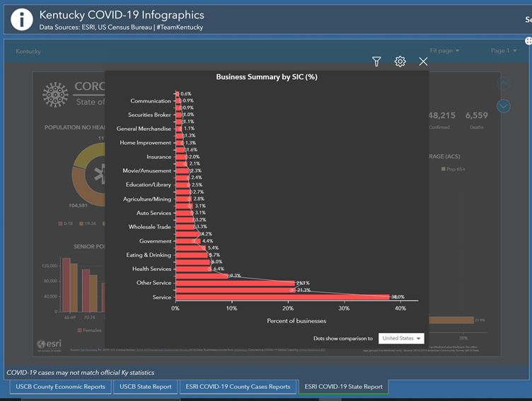The height and width of the screenshot is (401, 532).
Task: Switch to USCB County Economic Reports tab
Action: point(60,387)
